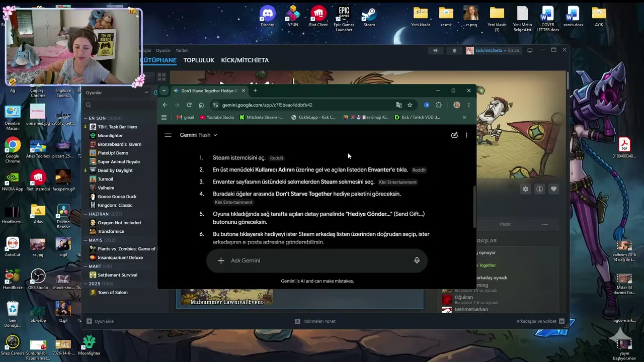
Task: Open Gemini conversation options menu
Action: [x=466, y=135]
